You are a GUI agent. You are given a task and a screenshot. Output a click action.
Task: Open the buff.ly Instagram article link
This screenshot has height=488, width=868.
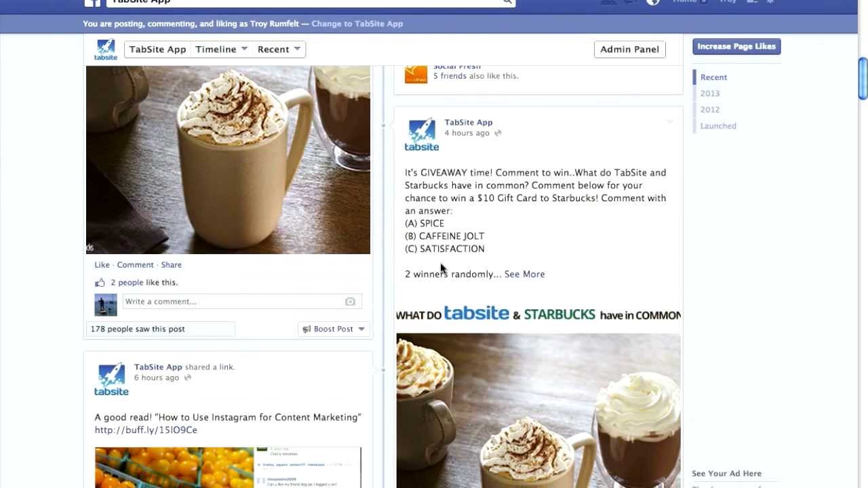tap(146, 430)
